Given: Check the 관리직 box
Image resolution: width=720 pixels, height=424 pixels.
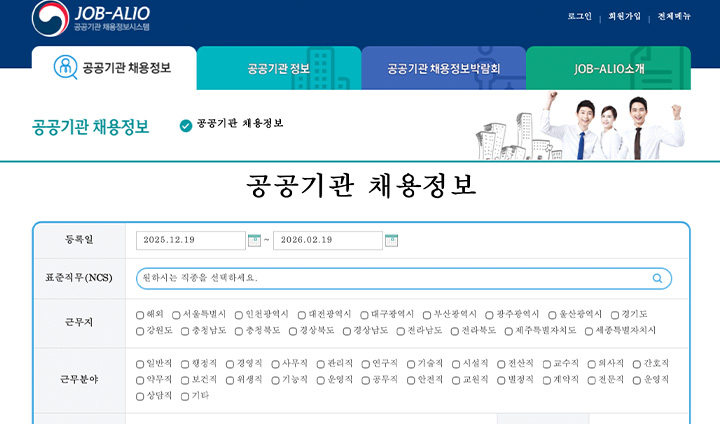Looking at the screenshot, I should (321, 364).
